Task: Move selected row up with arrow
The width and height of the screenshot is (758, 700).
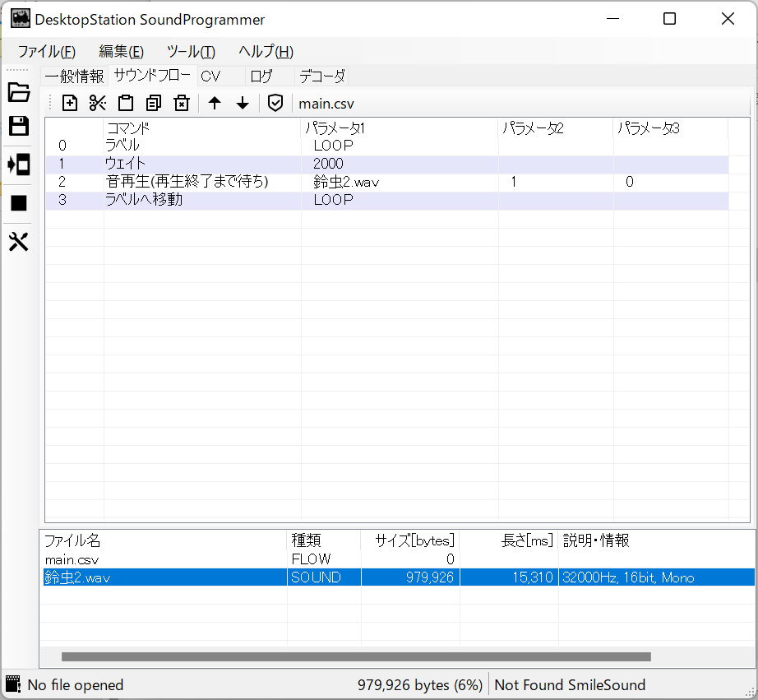Action: coord(215,103)
